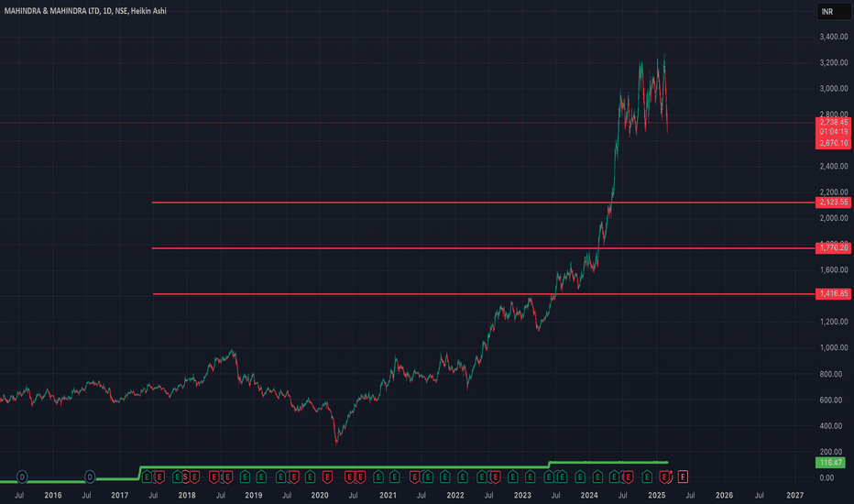The height and width of the screenshot is (504, 854).
Task: Open the dividend marker near Jul 2015
Action: pos(22,477)
